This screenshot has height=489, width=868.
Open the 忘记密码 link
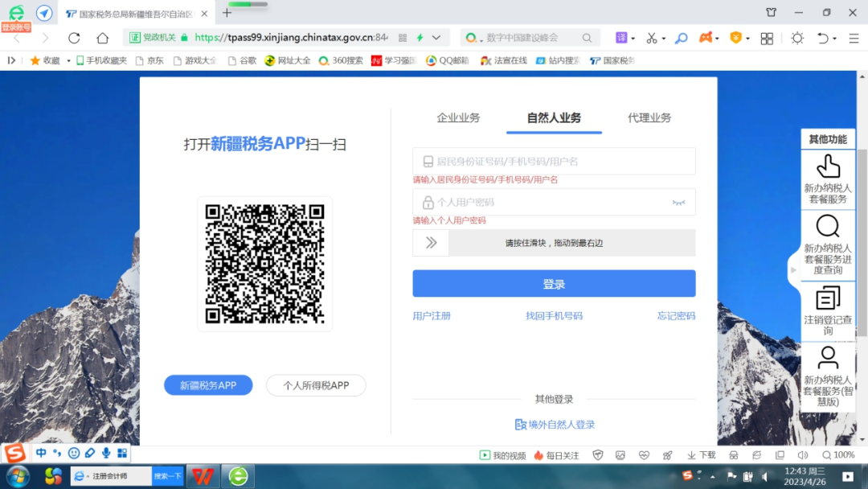(x=677, y=315)
